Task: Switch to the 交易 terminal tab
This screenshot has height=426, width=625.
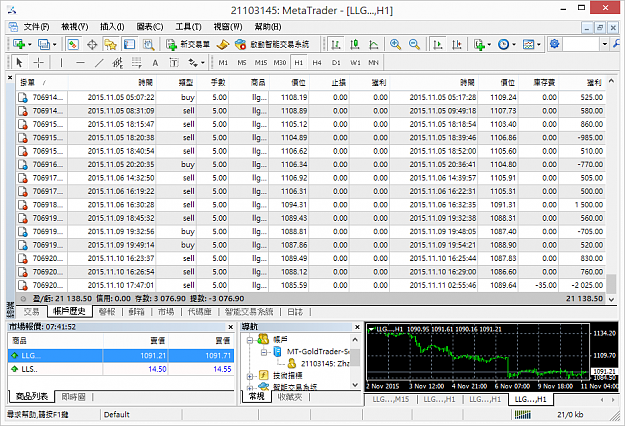Action: [x=31, y=312]
